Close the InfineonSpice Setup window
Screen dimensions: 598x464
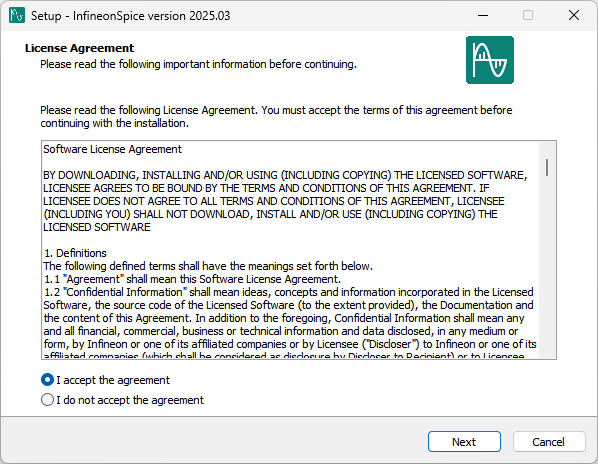pyautogui.click(x=574, y=15)
